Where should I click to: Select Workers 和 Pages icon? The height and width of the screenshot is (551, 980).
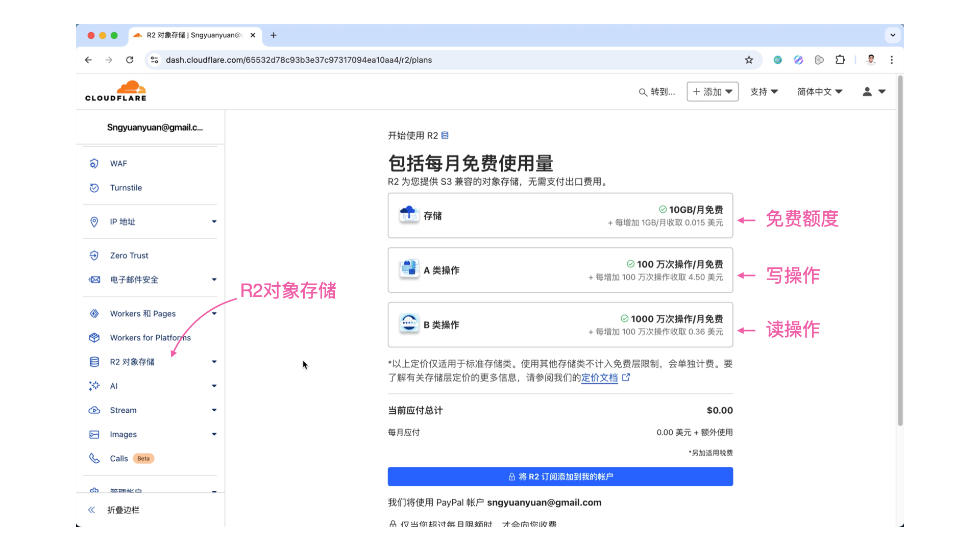click(x=94, y=313)
